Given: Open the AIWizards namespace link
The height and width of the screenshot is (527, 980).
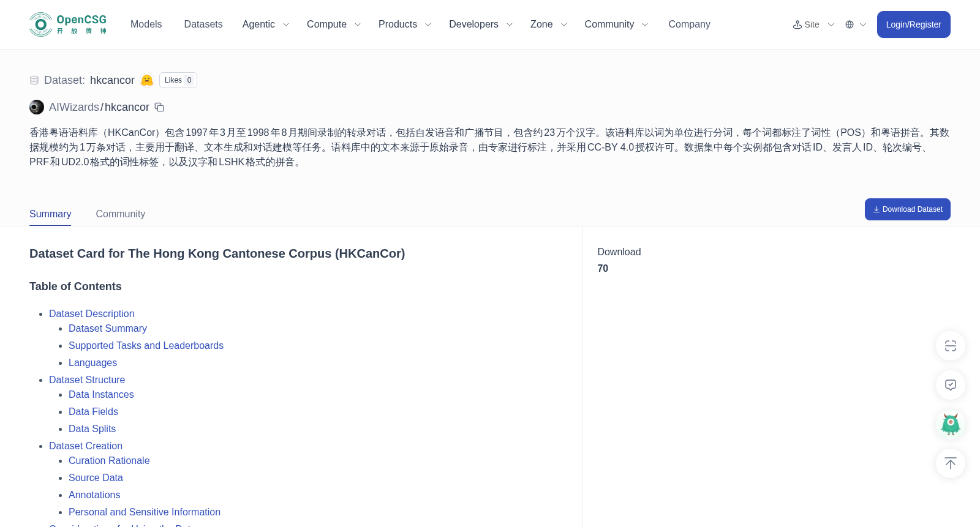Looking at the screenshot, I should click(x=74, y=107).
